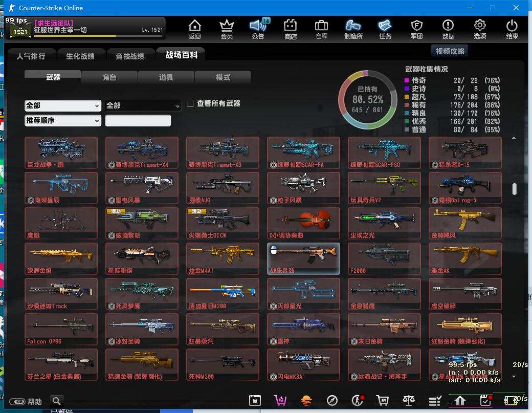532x413 pixels.
Task: Click the running man icon with red dot
Action: [358, 400]
